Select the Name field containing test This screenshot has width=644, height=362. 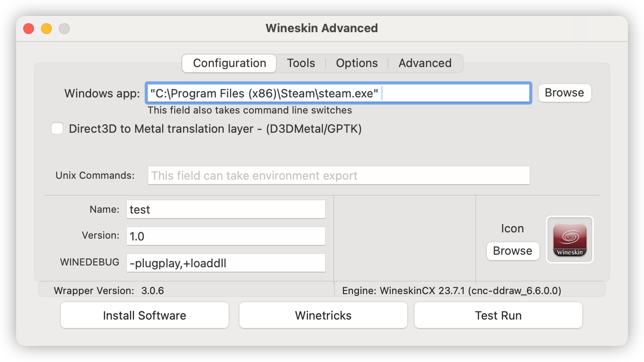tap(226, 209)
